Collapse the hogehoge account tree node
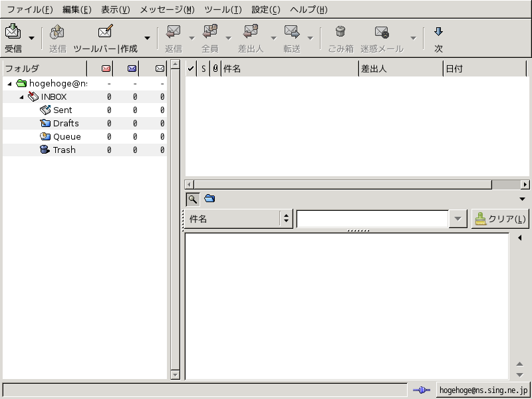 coord(9,84)
